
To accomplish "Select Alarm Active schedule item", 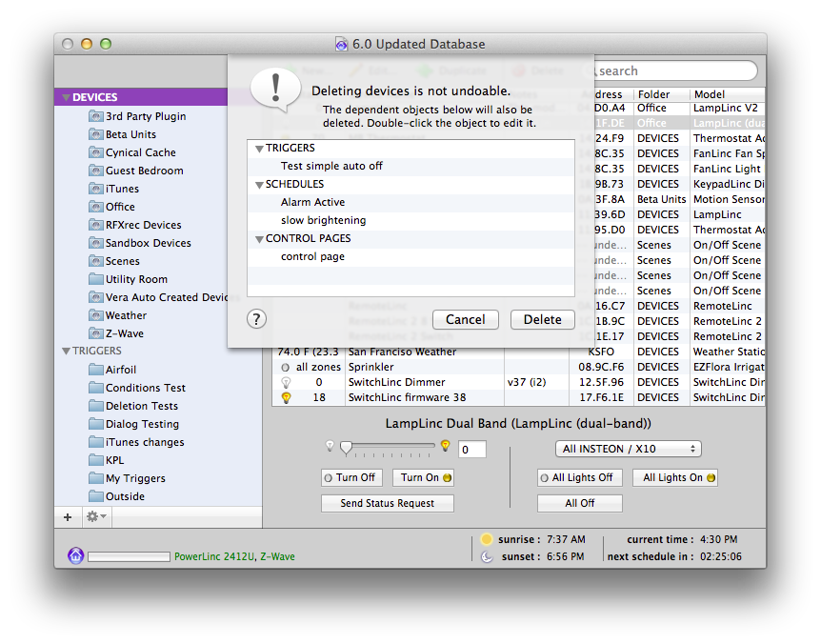I will click(x=312, y=202).
